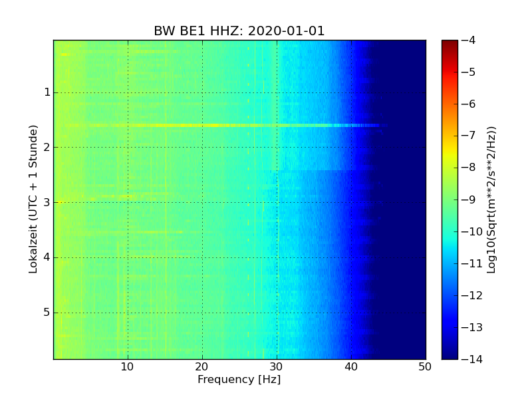Screen dimensions: 532x399
Task: Click the x-axis tick label '30'
Action: tap(277, 367)
